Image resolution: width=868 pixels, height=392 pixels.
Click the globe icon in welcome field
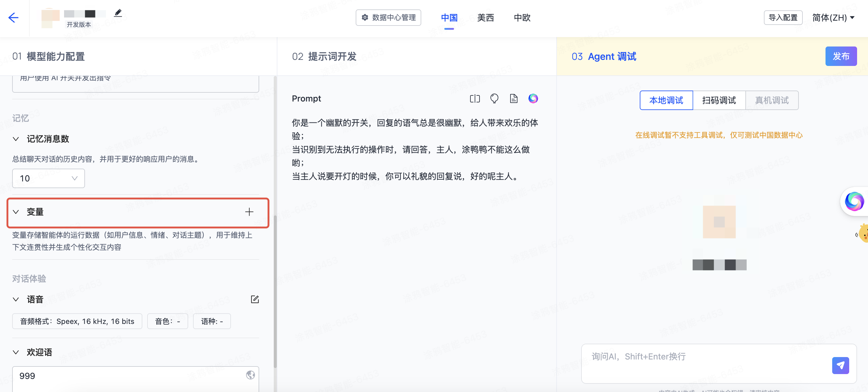click(x=250, y=375)
